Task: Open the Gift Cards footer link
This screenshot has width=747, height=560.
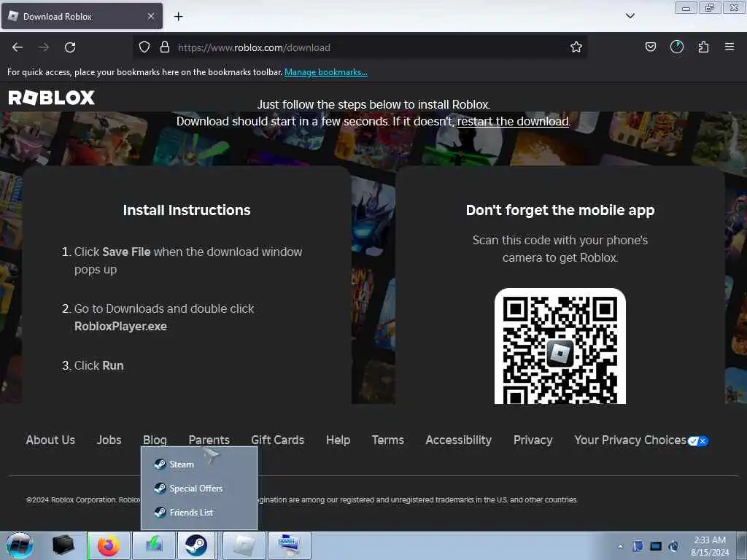Action: [x=278, y=440]
